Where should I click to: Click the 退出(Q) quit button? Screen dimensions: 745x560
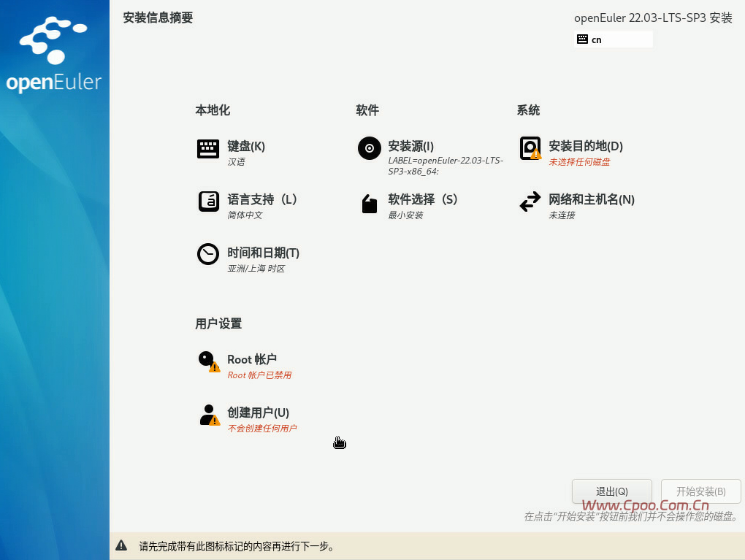point(611,491)
